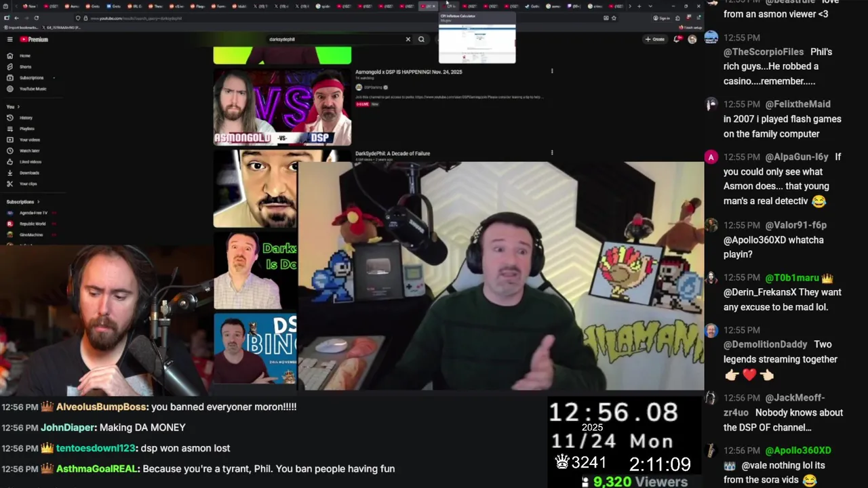Expand the Subscriptions heading chevron
The width and height of the screenshot is (868, 488).
tap(38, 201)
